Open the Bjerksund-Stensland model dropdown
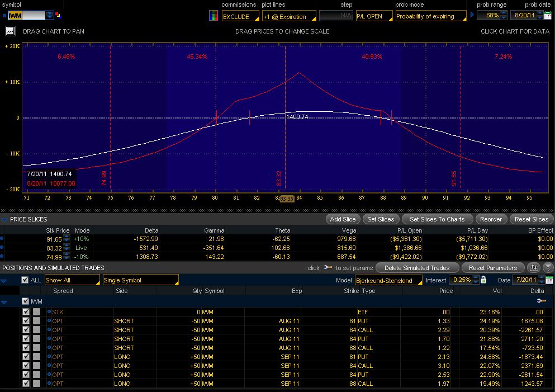Image resolution: width=555 pixels, height=392 pixels. click(388, 281)
